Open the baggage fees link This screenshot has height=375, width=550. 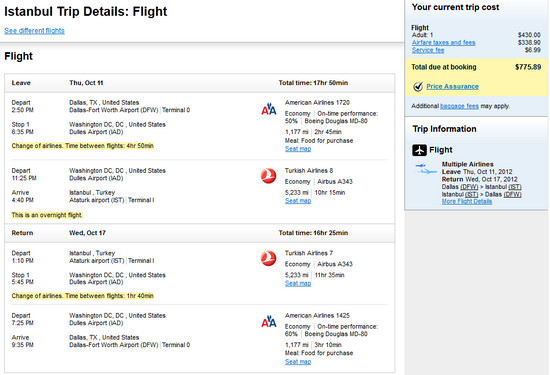click(x=459, y=106)
